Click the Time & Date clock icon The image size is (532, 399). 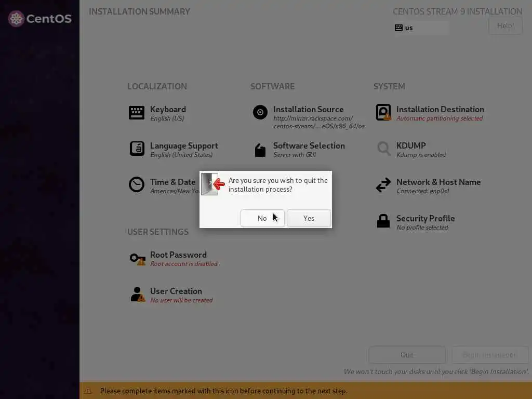pos(137,184)
